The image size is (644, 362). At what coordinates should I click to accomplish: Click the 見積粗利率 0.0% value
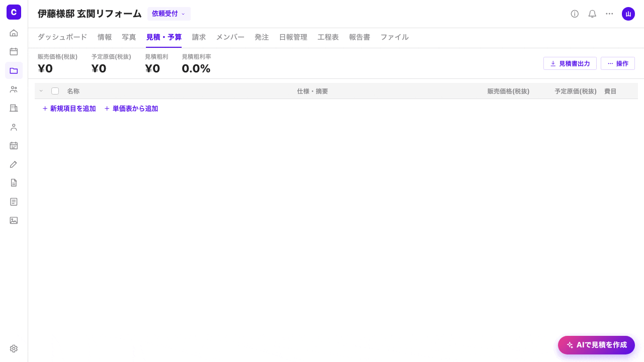(x=196, y=69)
